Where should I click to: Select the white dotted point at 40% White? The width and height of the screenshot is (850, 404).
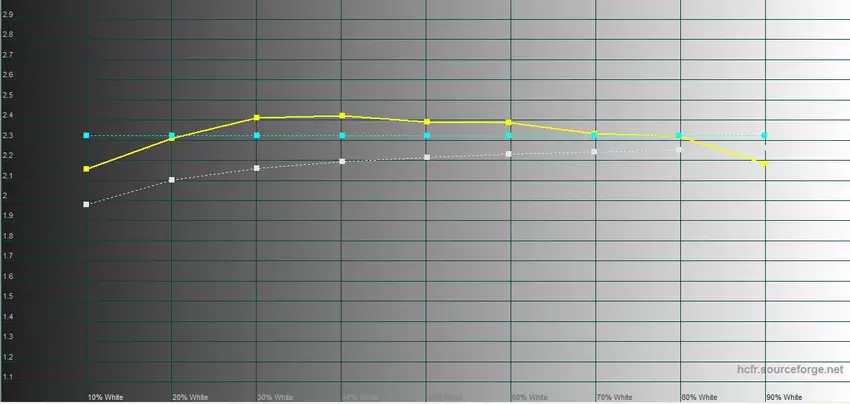(x=342, y=161)
